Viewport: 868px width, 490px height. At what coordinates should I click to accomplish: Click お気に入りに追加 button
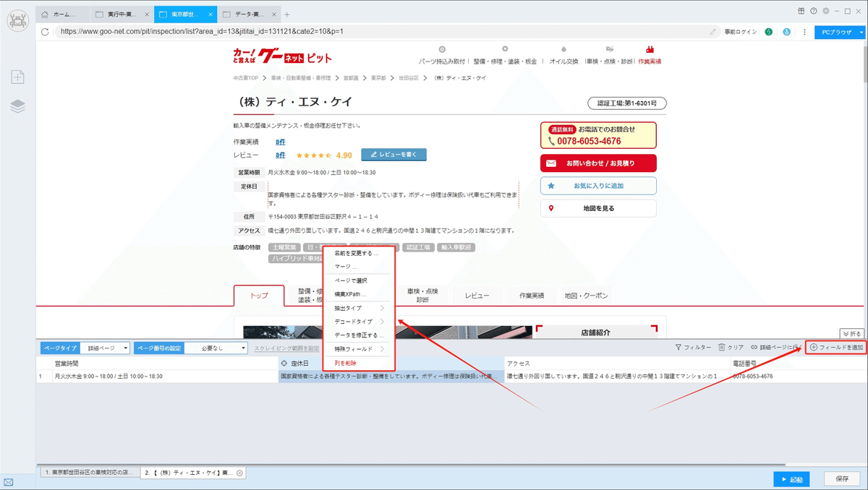[598, 186]
